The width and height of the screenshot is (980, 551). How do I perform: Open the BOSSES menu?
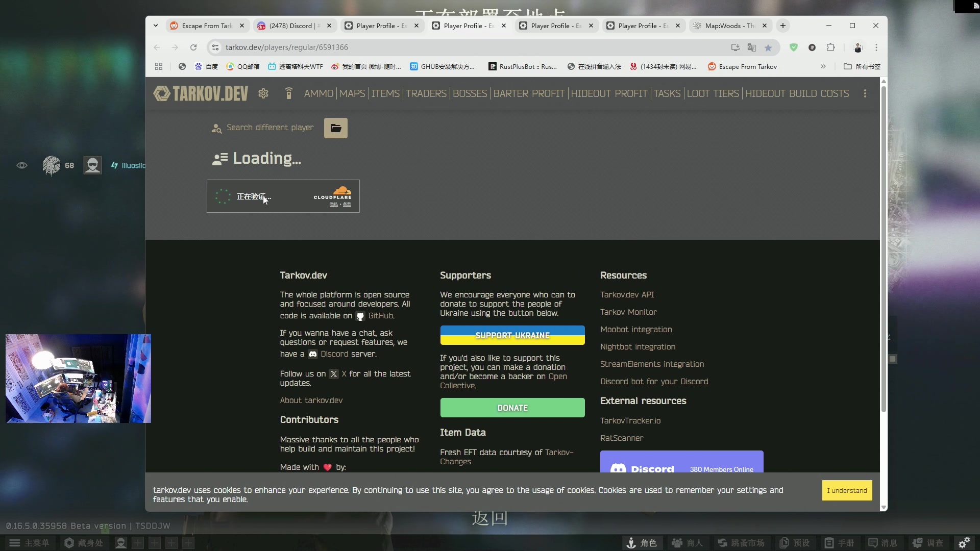coord(470,93)
